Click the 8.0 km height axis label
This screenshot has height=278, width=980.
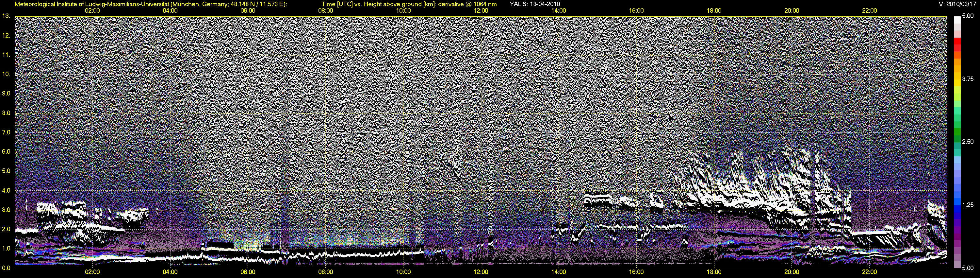(x=6, y=113)
